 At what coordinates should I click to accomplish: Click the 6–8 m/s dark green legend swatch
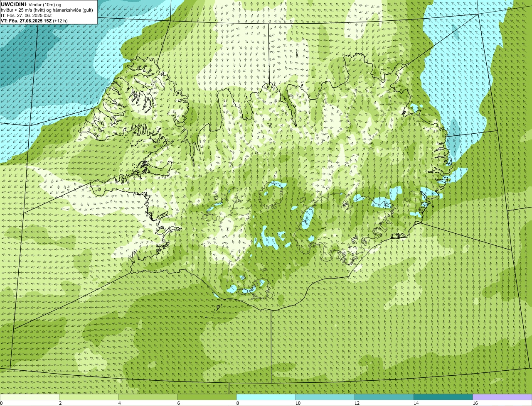pyautogui.click(x=207, y=397)
